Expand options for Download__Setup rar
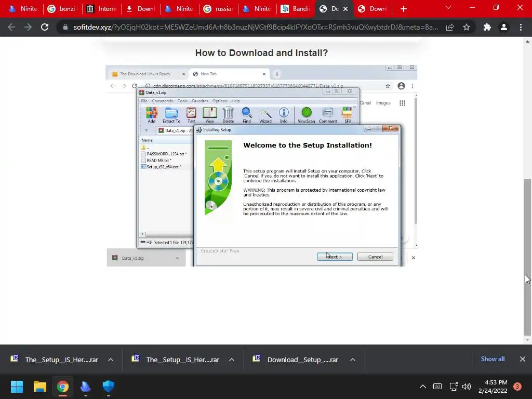Screen dimensions: 532x399 [353, 360]
